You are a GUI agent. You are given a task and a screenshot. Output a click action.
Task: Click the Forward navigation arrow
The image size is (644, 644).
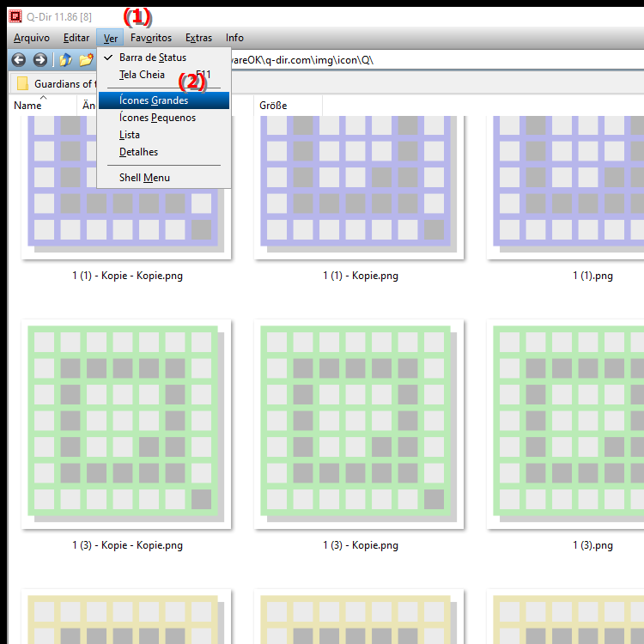[39, 60]
